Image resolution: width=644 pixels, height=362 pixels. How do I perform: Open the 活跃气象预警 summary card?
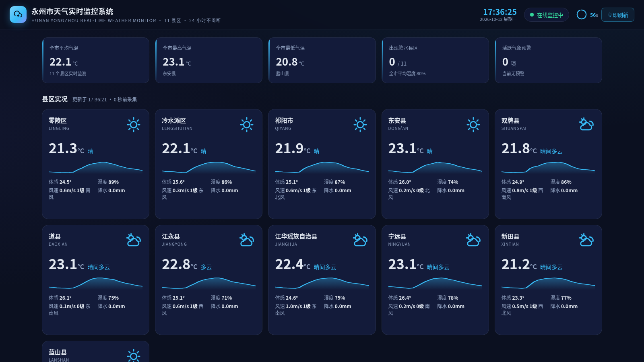click(x=548, y=60)
